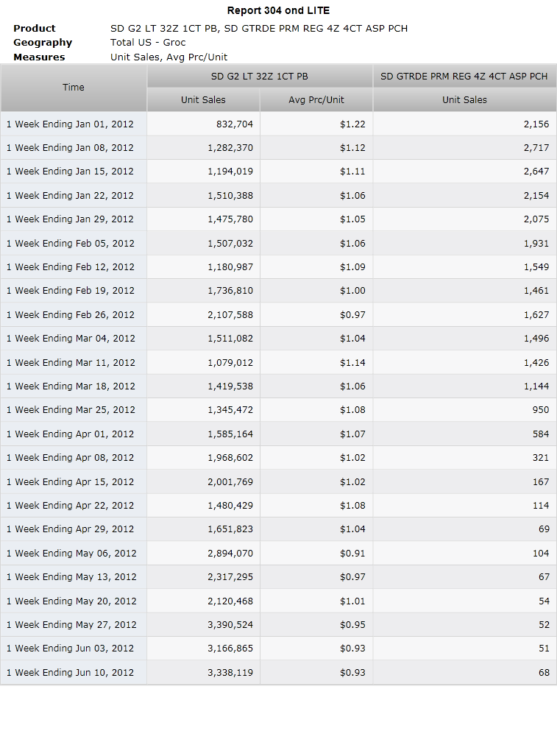The image size is (557, 756).
Task: Click the $0.91 average price cell
Action: tap(316, 553)
